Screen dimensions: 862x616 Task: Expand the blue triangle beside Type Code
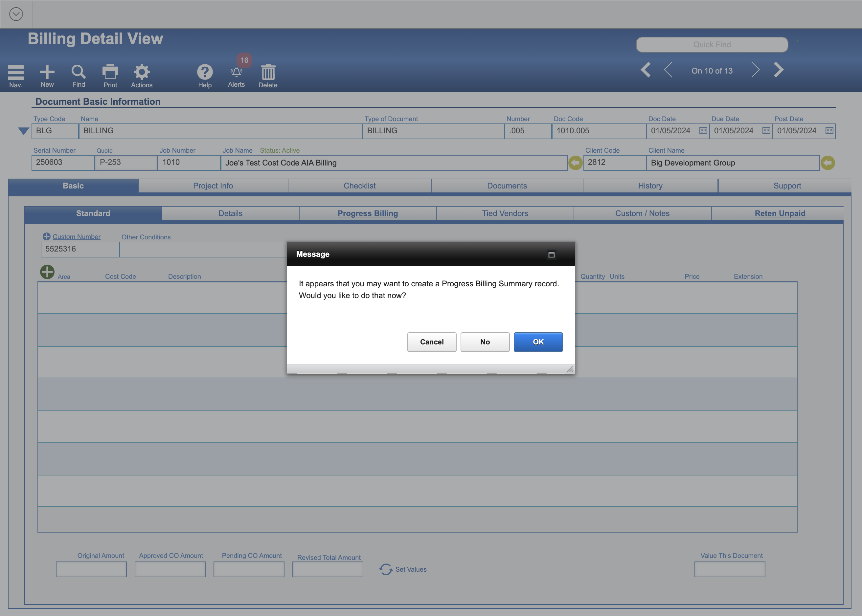(x=24, y=131)
